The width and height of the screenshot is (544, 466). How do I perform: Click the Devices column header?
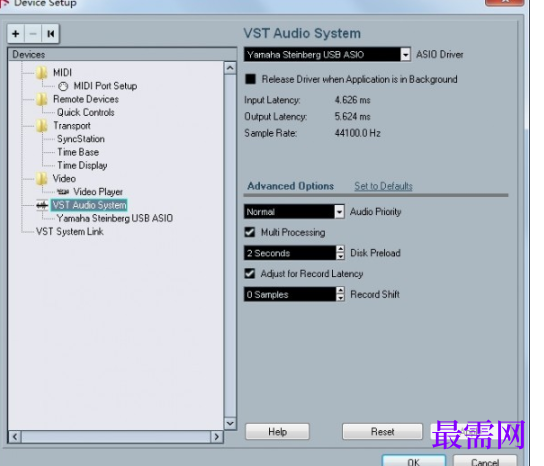coord(122,54)
